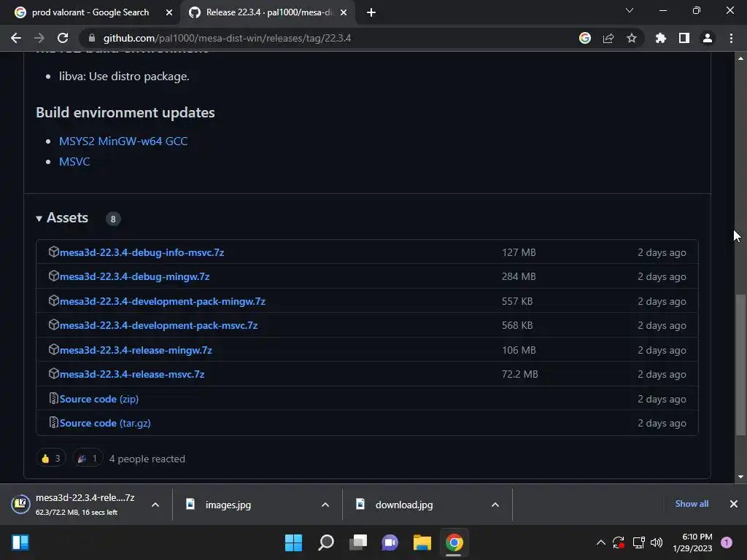Open the tab search chevron

630,10
